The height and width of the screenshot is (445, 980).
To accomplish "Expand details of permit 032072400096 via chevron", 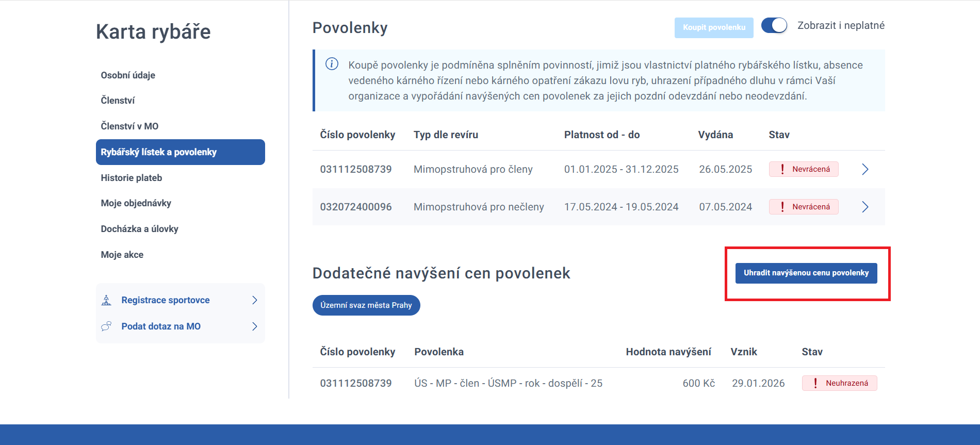I will pos(865,207).
